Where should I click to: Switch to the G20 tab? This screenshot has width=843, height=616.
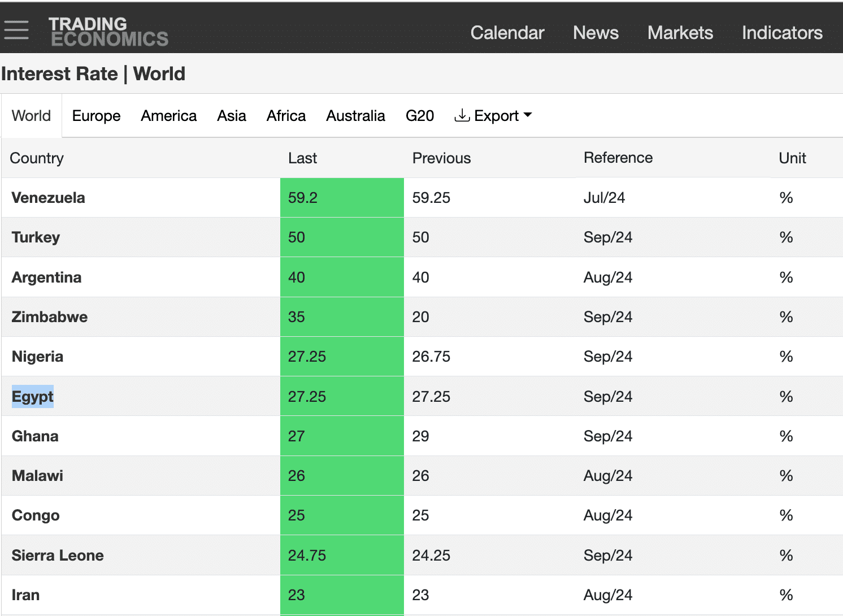point(420,116)
